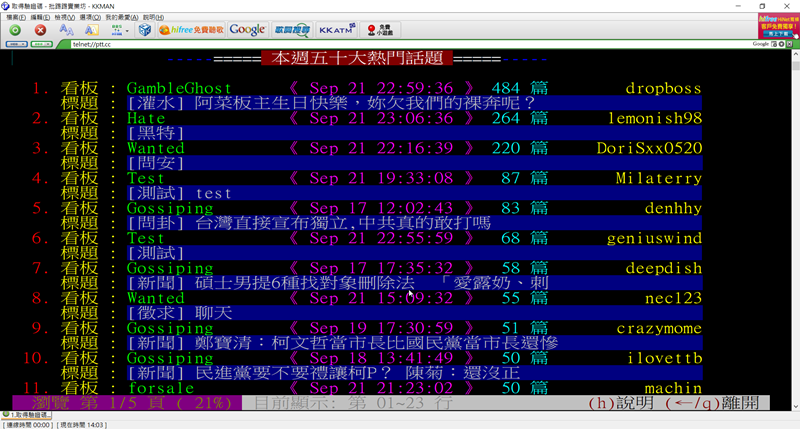Click the title '[黑特]' in row 2

156,133
